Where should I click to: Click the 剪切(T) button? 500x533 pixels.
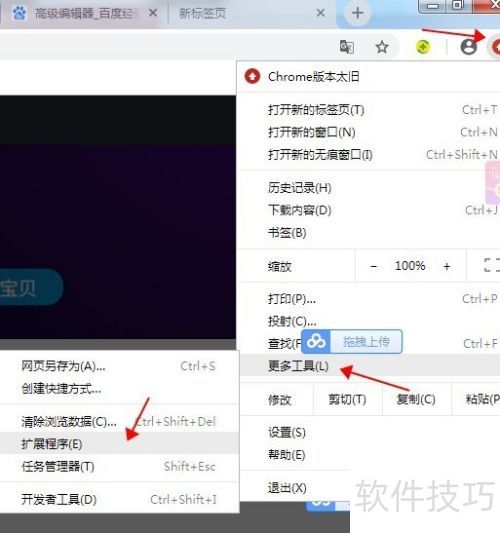point(347,399)
